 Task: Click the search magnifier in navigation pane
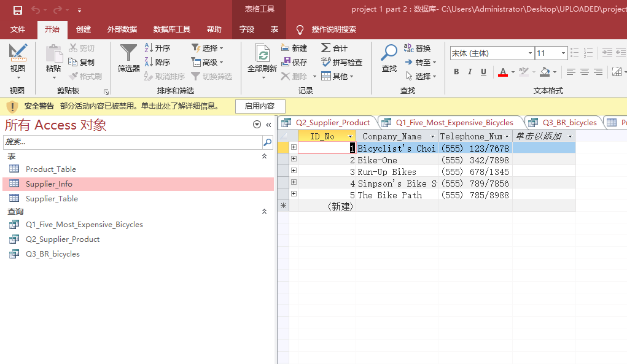(268, 142)
